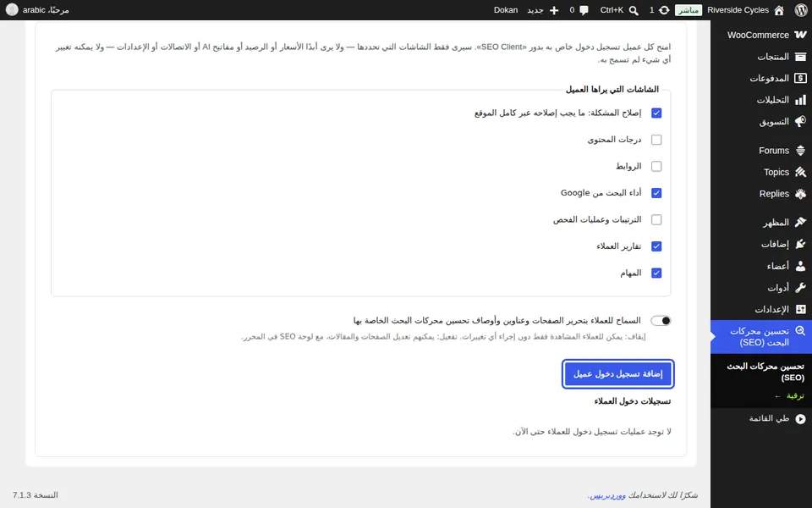Image resolution: width=812 pixels, height=508 pixels.
Task: Click the Payments dollar icon (المدفوعات)
Action: pyautogui.click(x=800, y=78)
